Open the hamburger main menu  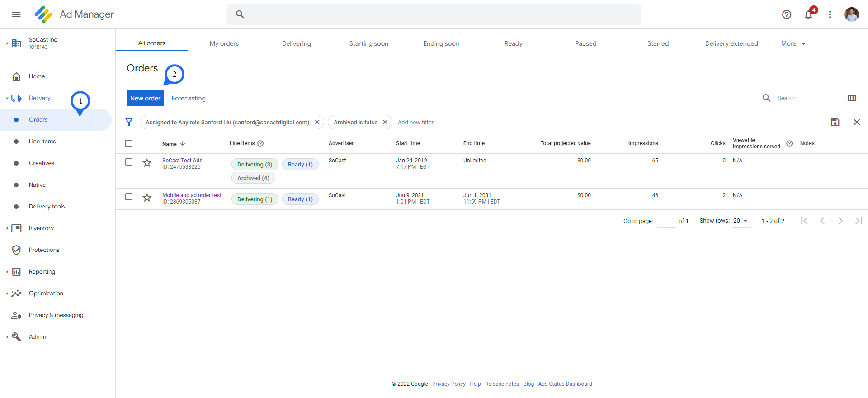pyautogui.click(x=16, y=14)
